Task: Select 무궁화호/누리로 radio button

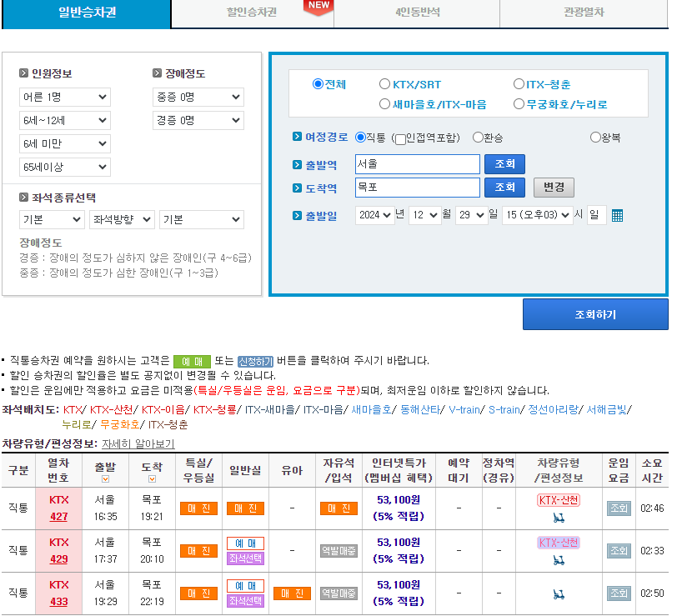Action: (x=519, y=103)
